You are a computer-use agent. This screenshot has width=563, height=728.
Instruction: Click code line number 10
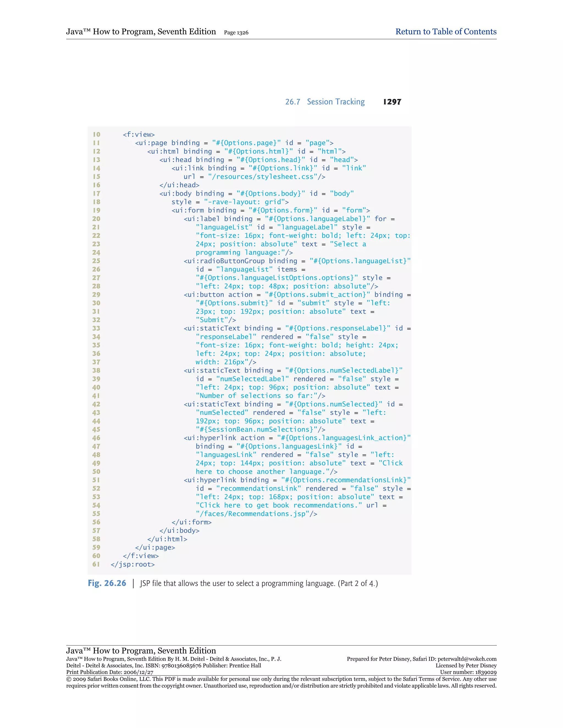click(96, 134)
